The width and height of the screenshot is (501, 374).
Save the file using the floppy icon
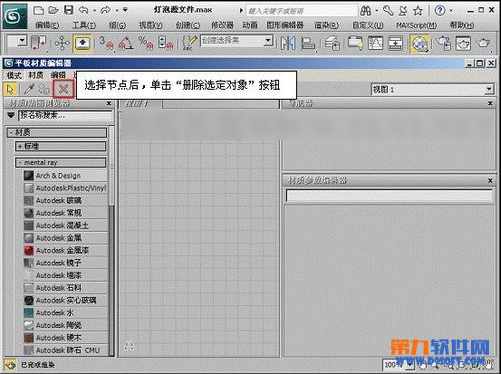tap(68, 10)
